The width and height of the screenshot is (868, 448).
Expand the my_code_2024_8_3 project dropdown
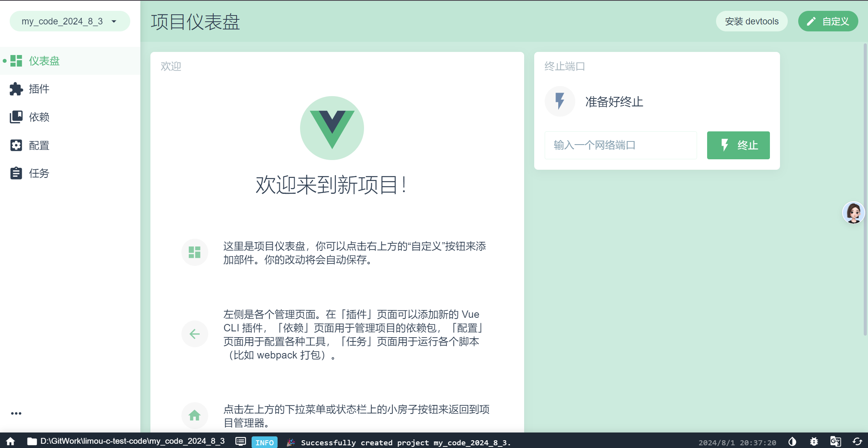[70, 21]
